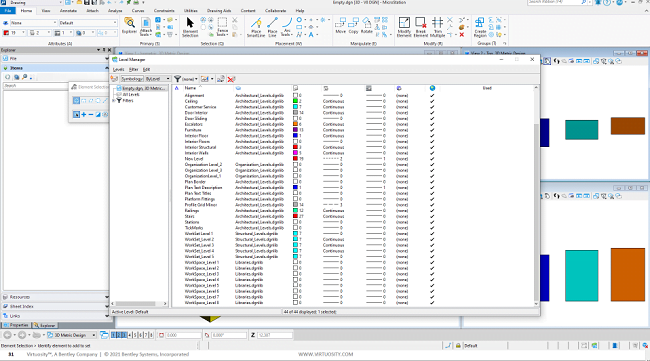This screenshot has width=650, height=361.
Task: Expand the Filters tree node
Action: pyautogui.click(x=114, y=100)
